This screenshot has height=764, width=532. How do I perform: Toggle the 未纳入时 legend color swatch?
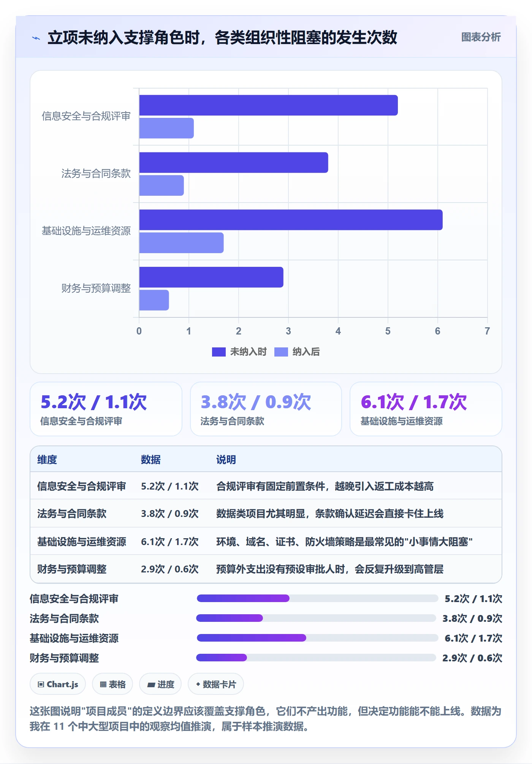(219, 352)
